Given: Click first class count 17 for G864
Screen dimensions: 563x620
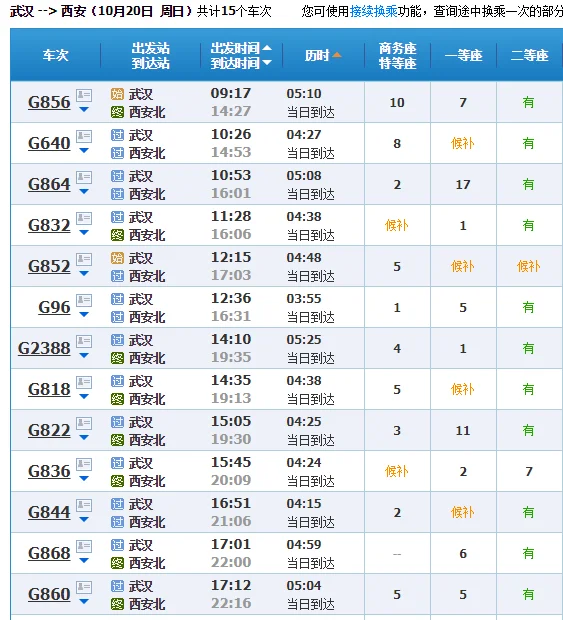Looking at the screenshot, I should point(463,185).
